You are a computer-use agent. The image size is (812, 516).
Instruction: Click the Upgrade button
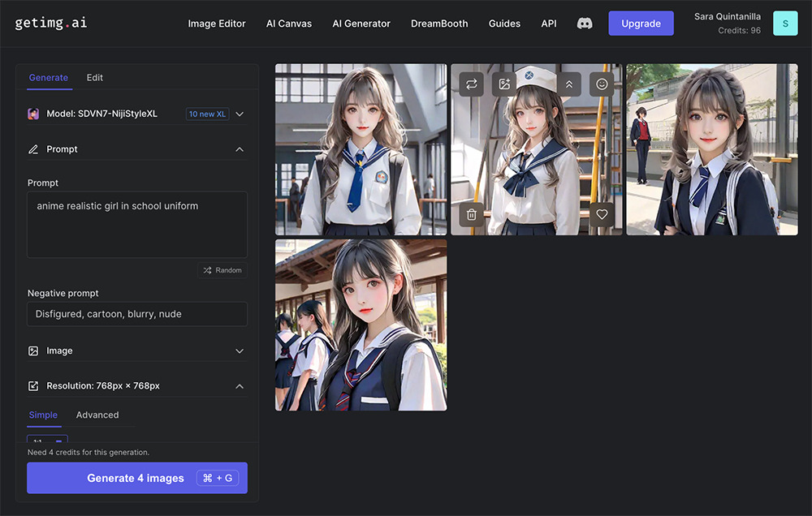pos(641,24)
